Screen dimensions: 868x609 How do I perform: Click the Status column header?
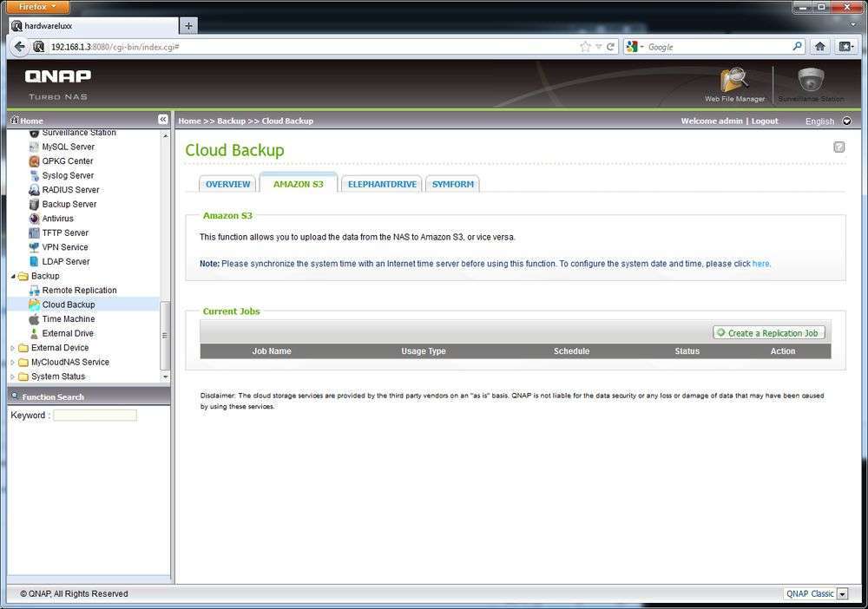[x=687, y=351]
